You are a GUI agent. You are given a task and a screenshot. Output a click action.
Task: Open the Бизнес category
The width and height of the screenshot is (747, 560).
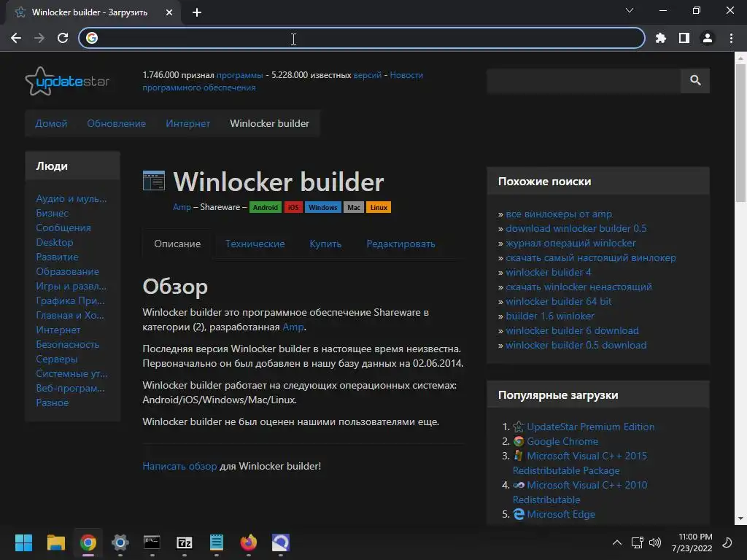(52, 214)
